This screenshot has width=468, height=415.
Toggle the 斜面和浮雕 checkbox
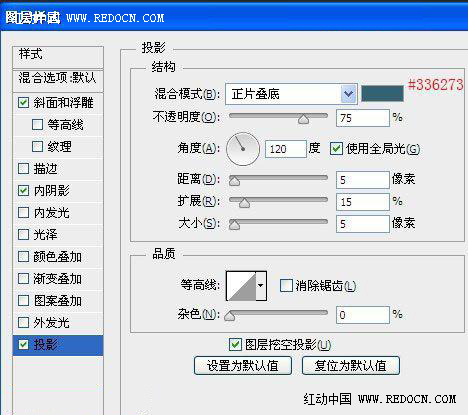[x=23, y=103]
